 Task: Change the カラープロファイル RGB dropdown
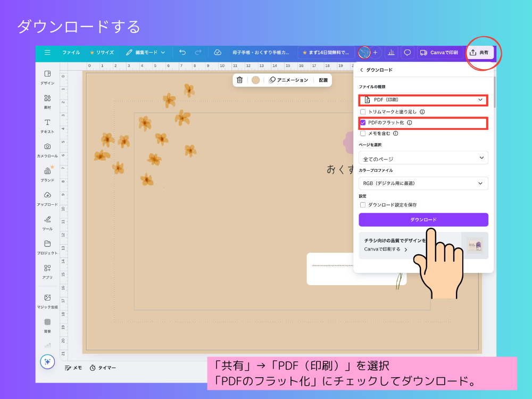(x=423, y=183)
